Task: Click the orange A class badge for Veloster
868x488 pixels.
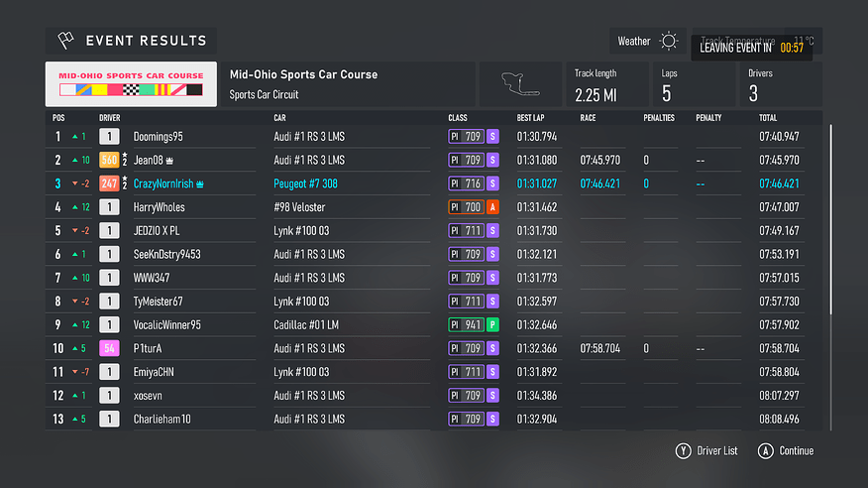Action: pyautogui.click(x=492, y=207)
